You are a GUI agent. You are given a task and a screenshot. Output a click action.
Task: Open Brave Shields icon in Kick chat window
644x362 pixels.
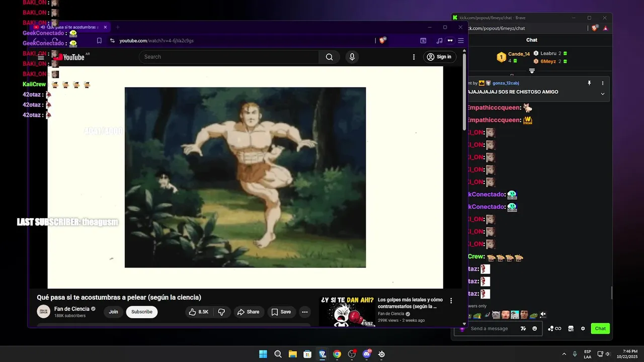coord(595,28)
